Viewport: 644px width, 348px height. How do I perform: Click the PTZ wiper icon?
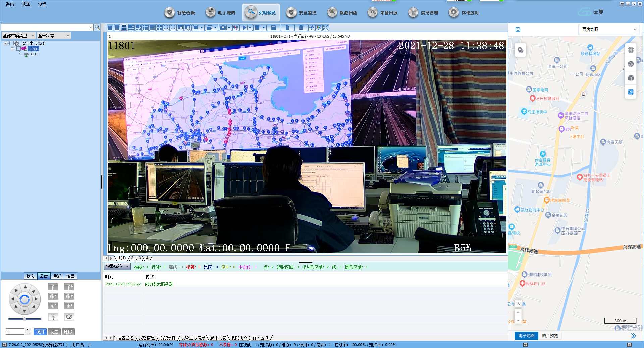(x=69, y=317)
